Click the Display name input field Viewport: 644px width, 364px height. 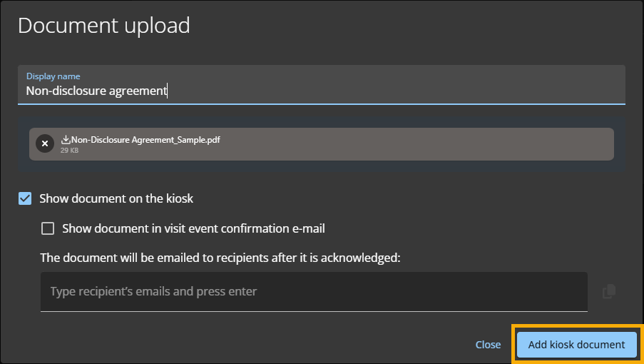tap(321, 85)
